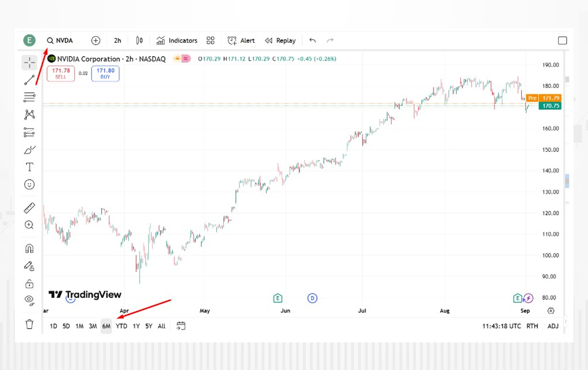This screenshot has height=370, width=588.
Task: Toggle hide all drawings eye icon
Action: pos(29,299)
